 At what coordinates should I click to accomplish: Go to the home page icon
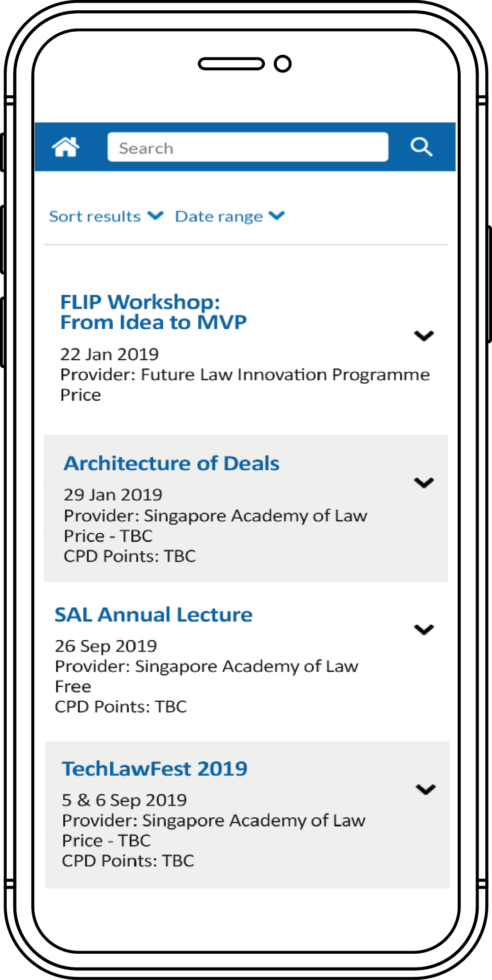[x=66, y=147]
